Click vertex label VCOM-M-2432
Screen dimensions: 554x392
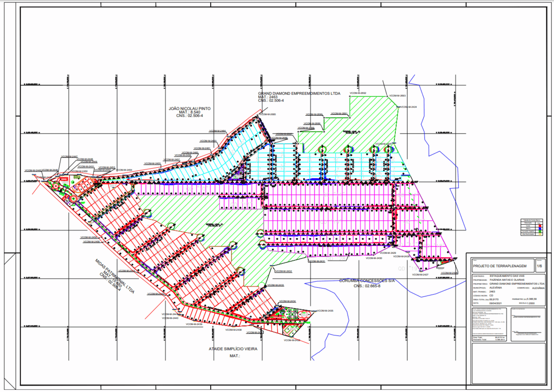click(284, 271)
